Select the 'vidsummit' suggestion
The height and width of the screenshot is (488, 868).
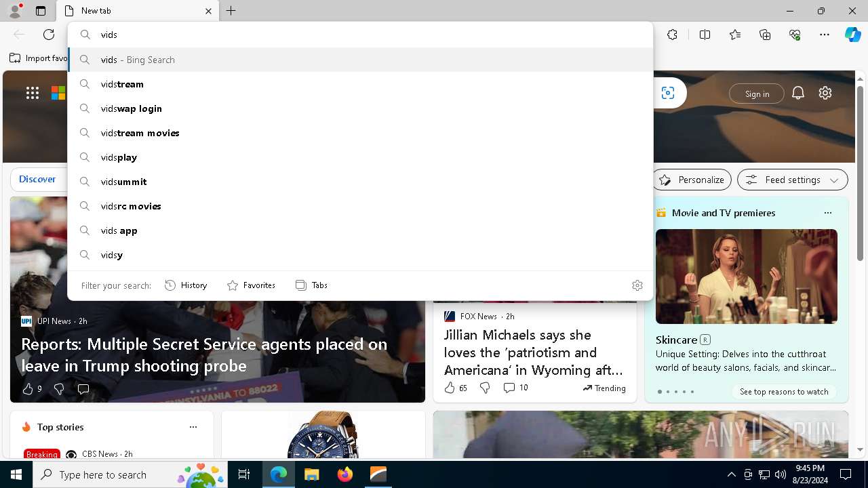pyautogui.click(x=360, y=182)
